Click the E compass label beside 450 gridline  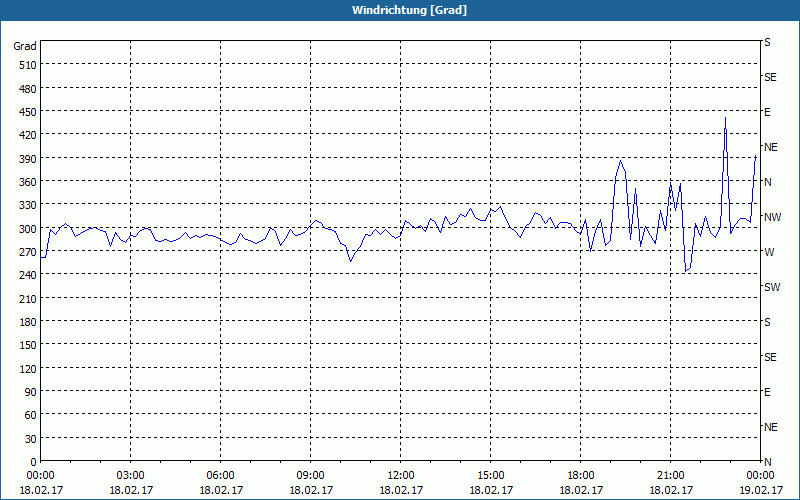[767, 112]
